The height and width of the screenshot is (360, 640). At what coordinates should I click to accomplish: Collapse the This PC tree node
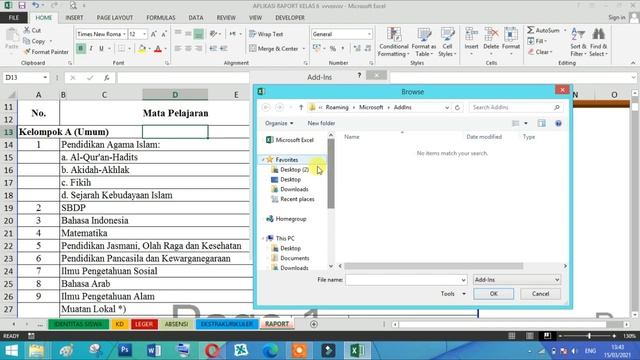point(263,238)
